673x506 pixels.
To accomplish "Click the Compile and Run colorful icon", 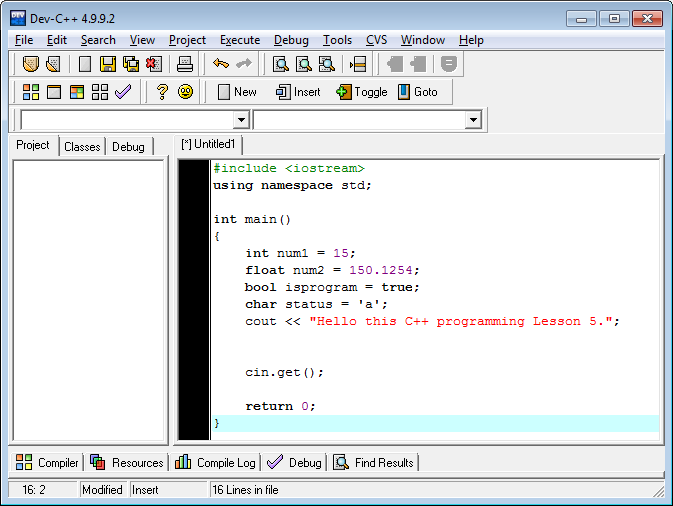I will click(77, 92).
